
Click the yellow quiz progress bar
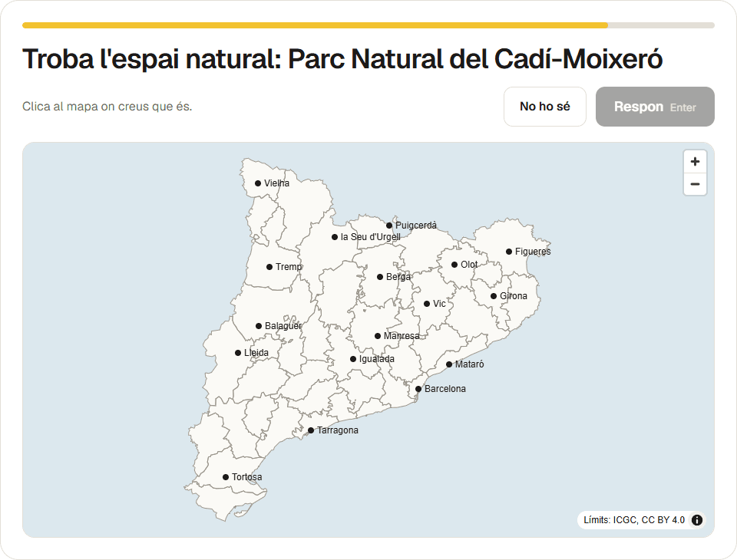tap(368, 25)
